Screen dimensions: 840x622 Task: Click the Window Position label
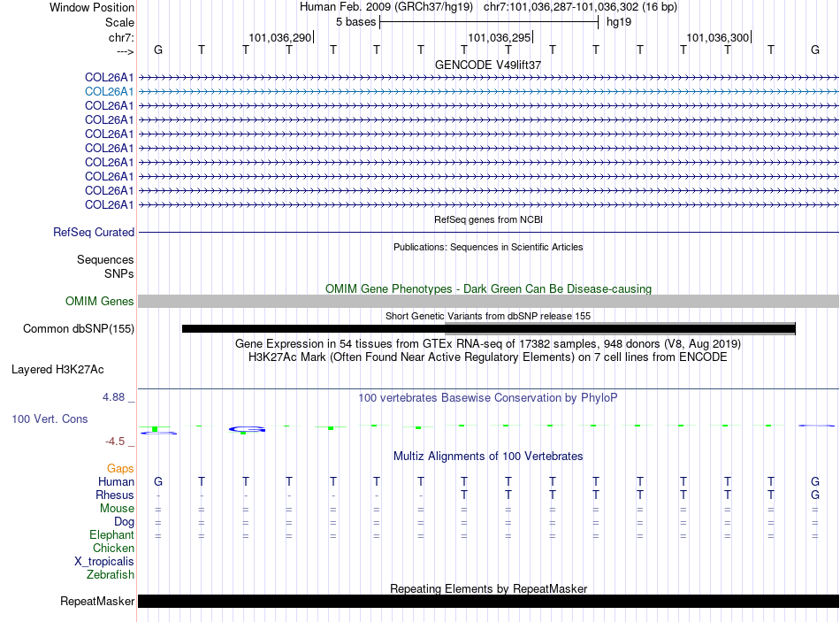point(92,7)
